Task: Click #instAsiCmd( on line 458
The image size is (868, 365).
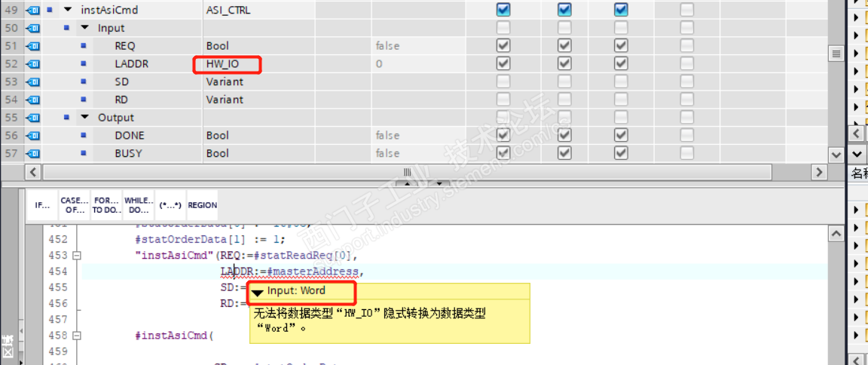Action: 174,336
